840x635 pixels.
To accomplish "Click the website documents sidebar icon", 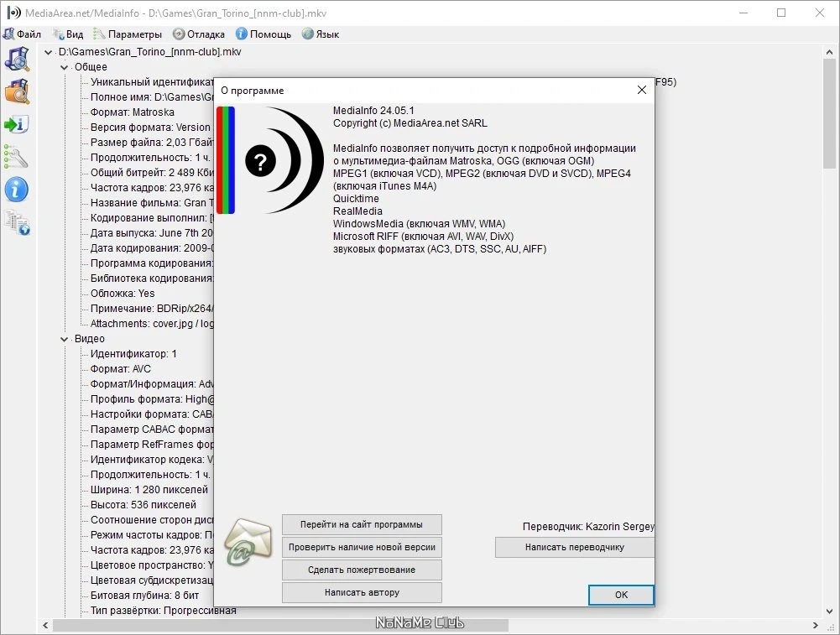I will click(x=17, y=223).
